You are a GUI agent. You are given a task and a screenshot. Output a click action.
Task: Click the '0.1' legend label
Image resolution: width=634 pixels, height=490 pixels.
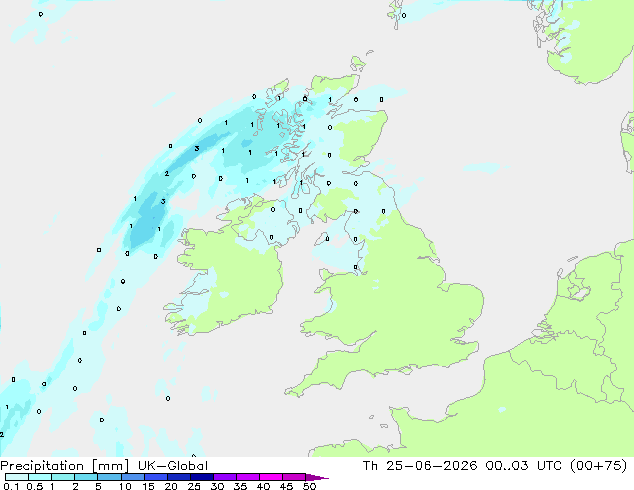(11, 486)
